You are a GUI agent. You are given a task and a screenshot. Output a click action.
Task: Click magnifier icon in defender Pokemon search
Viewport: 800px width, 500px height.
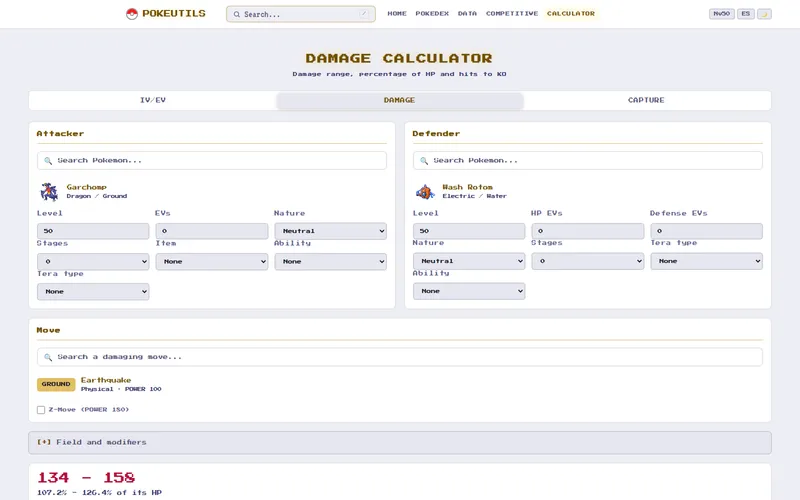[x=424, y=161]
